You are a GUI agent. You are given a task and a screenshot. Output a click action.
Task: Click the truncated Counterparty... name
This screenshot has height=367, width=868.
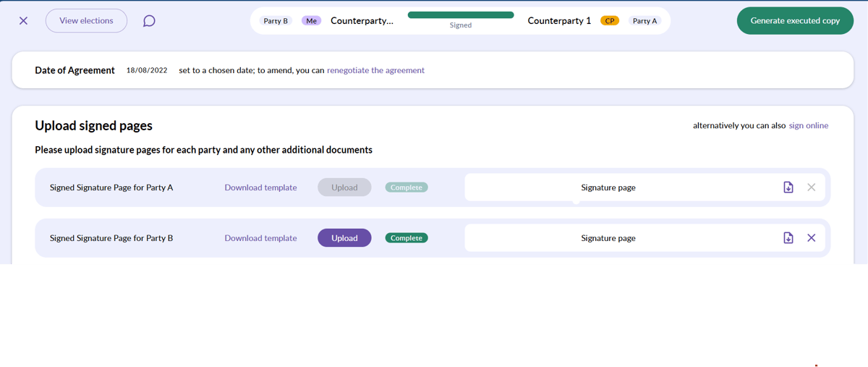[362, 21]
